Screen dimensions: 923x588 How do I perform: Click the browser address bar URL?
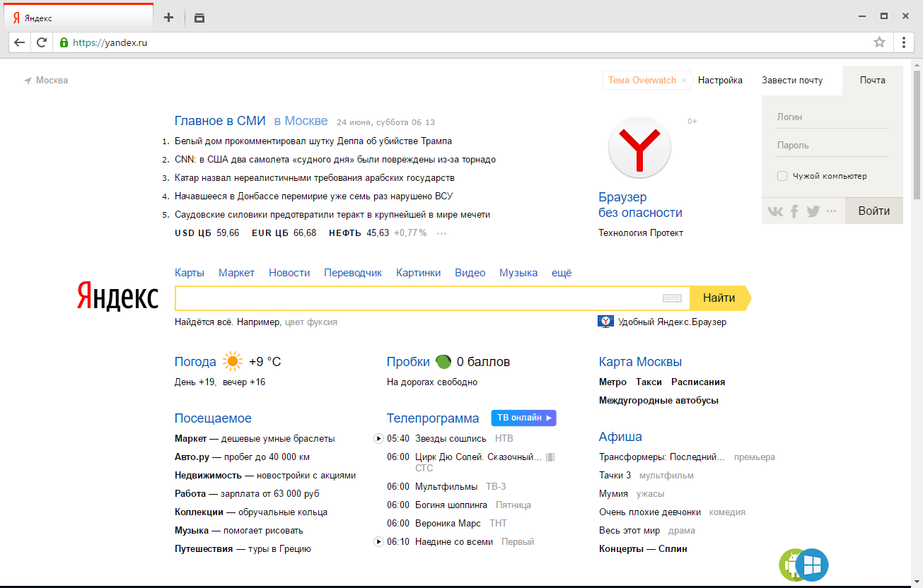point(110,42)
